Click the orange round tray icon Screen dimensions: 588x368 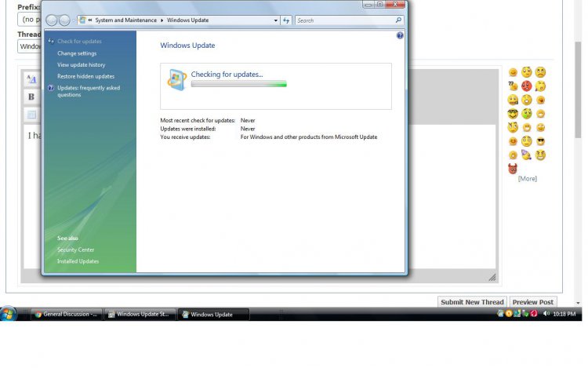pyautogui.click(x=509, y=314)
